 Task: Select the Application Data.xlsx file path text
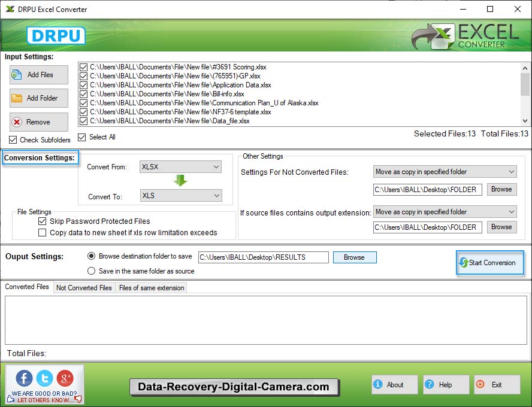click(x=180, y=85)
